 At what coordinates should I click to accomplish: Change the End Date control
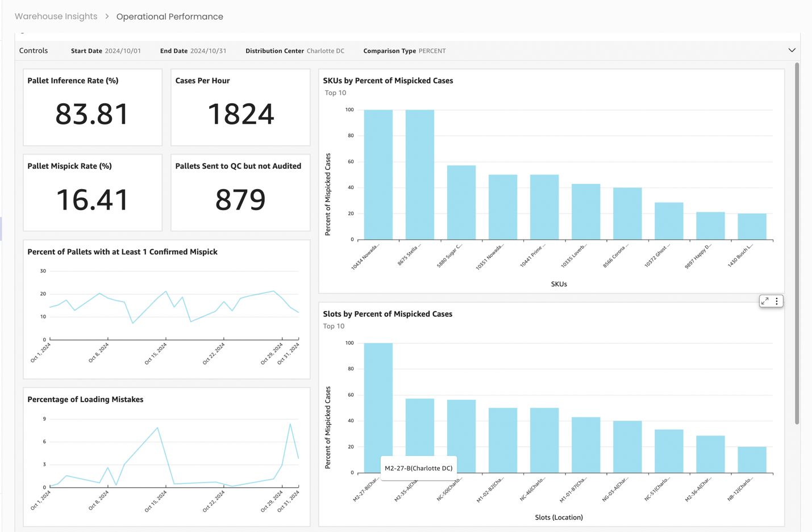click(x=193, y=51)
